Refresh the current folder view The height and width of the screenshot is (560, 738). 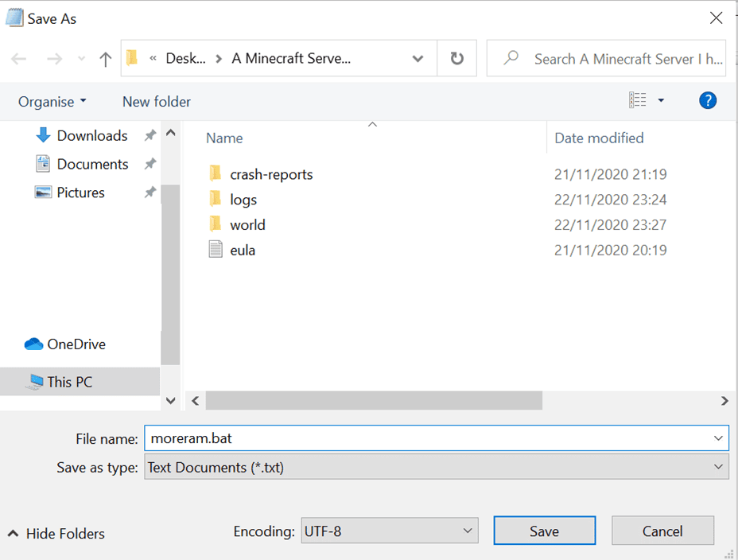pyautogui.click(x=456, y=59)
